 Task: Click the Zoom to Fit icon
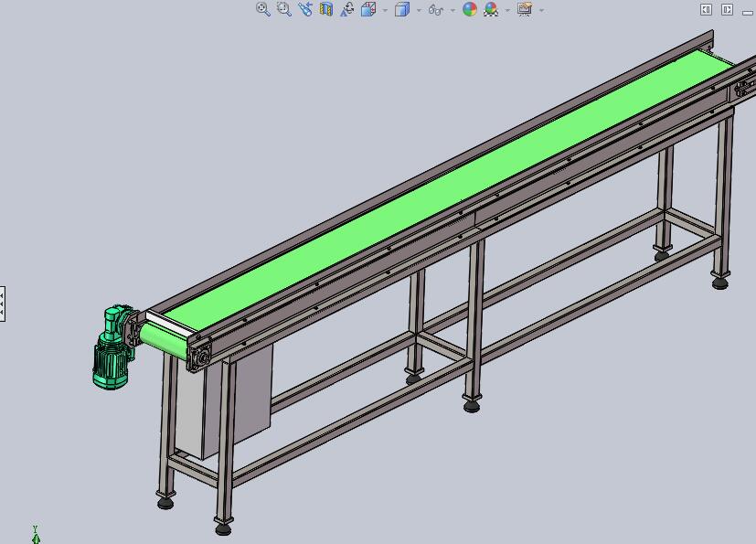(x=262, y=9)
